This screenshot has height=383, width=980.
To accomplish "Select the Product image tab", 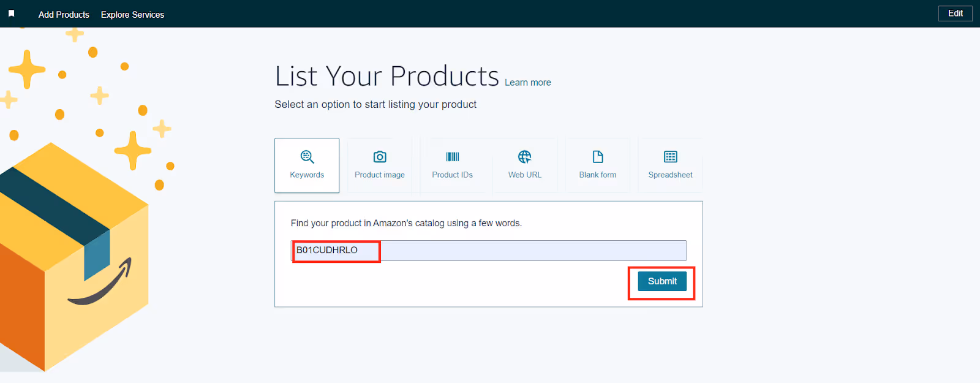I will [x=380, y=165].
